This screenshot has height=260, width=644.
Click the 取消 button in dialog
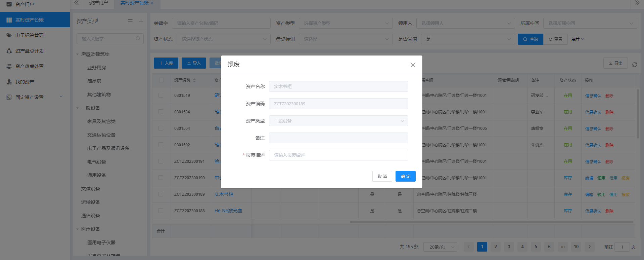coord(382,176)
